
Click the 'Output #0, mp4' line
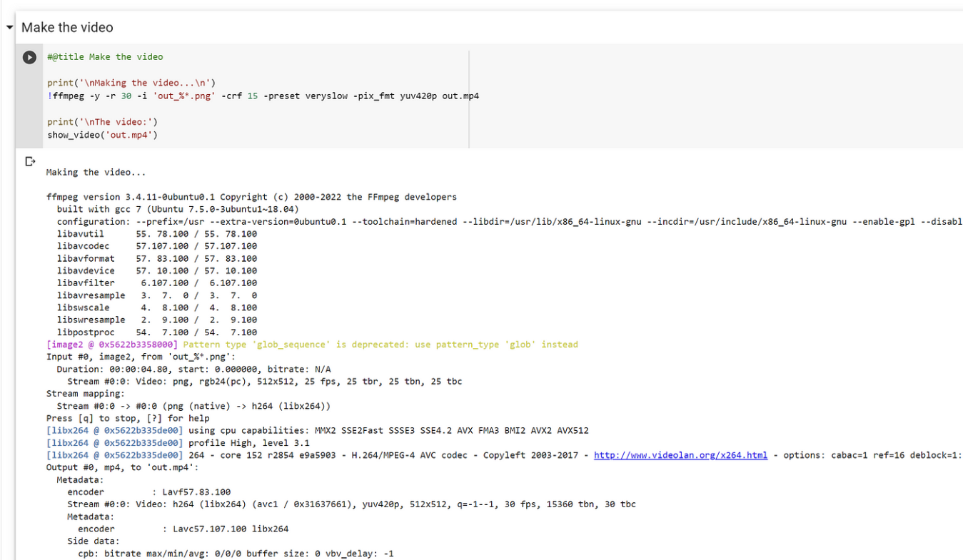tap(122, 467)
